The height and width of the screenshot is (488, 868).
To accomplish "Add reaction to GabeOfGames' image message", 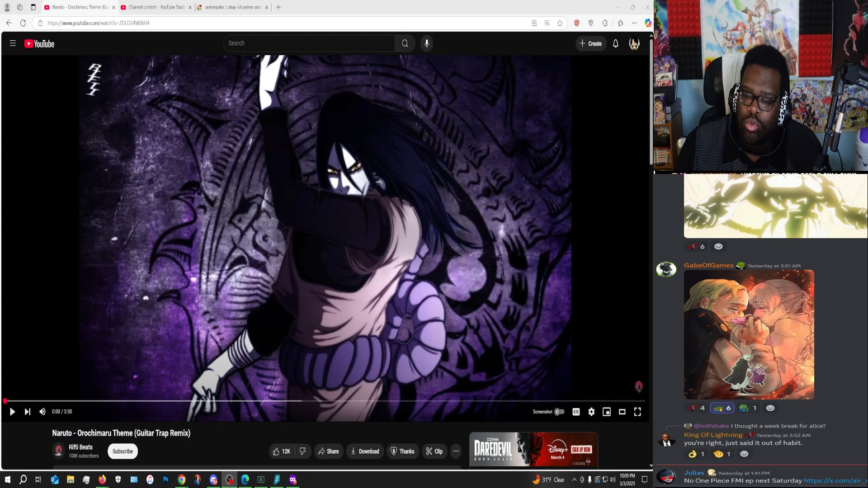I will [x=770, y=408].
